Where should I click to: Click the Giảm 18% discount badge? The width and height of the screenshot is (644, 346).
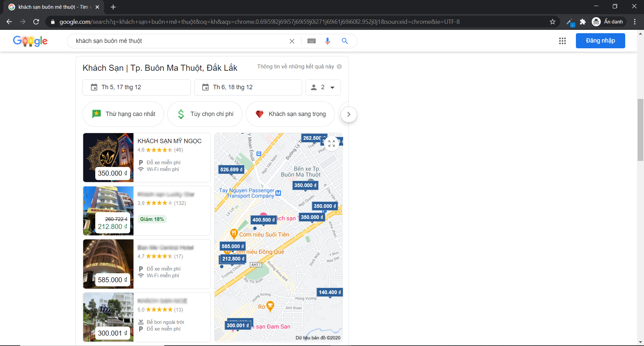click(x=152, y=219)
